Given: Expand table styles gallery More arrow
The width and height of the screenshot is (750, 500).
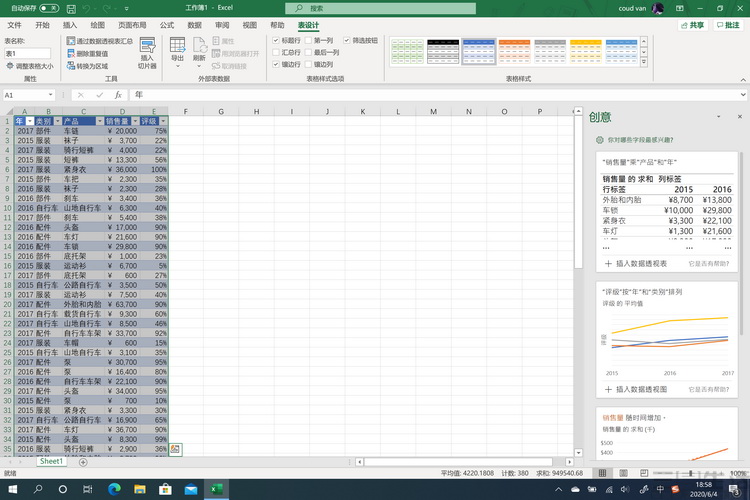Looking at the screenshot, I should [x=644, y=62].
